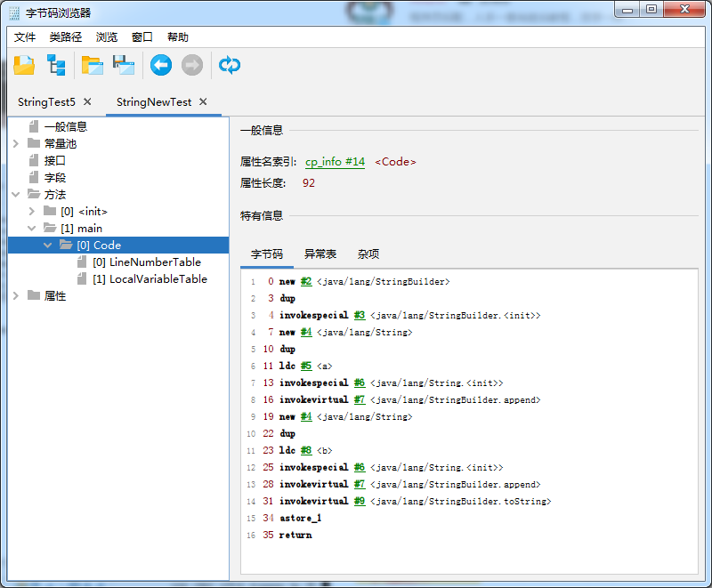Follow #6 link at bytecode offset 25
Screen dimensions: 712x588
pos(360,467)
